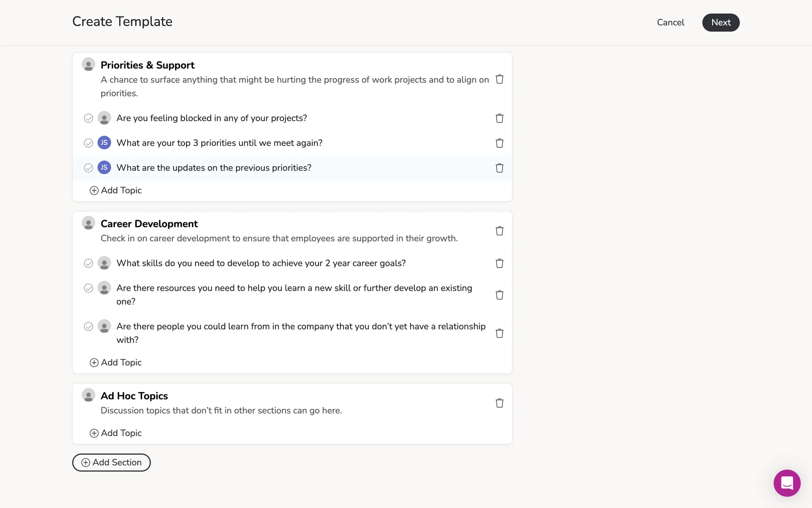Delete the '2 year career goals' topic
812x508 pixels.
(x=499, y=263)
